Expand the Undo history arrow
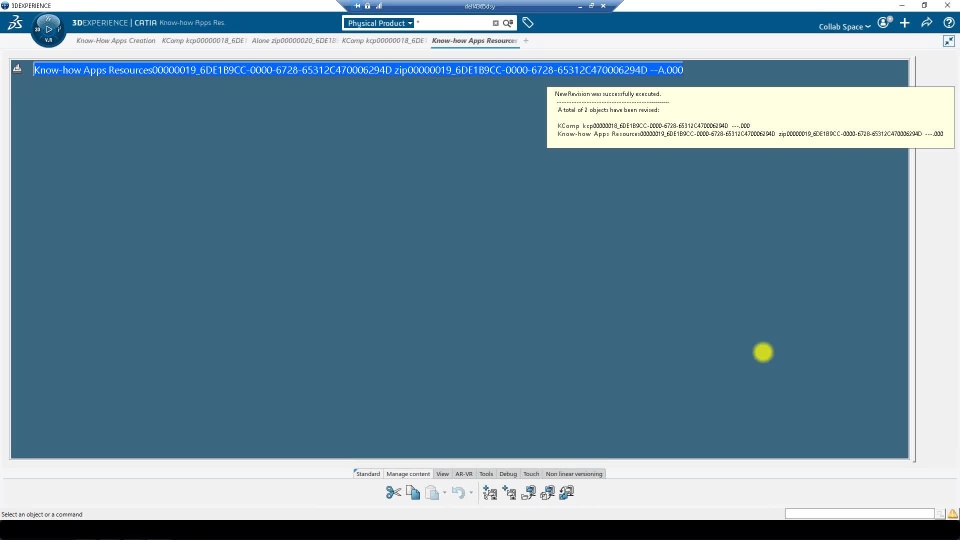This screenshot has height=540, width=960. pyautogui.click(x=471, y=492)
